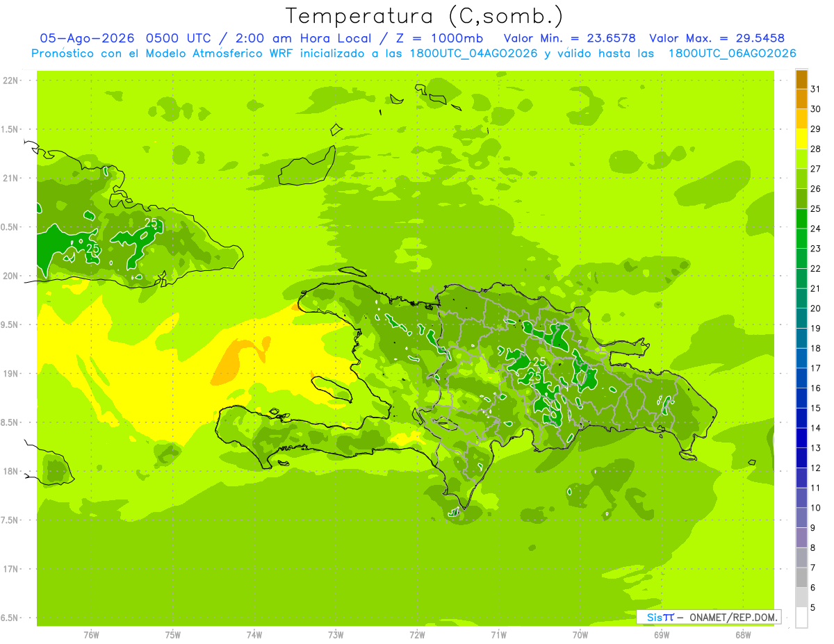The height and width of the screenshot is (644, 834).
Task: Click 'Valor Min. = 23.6578' text
Action: point(571,38)
